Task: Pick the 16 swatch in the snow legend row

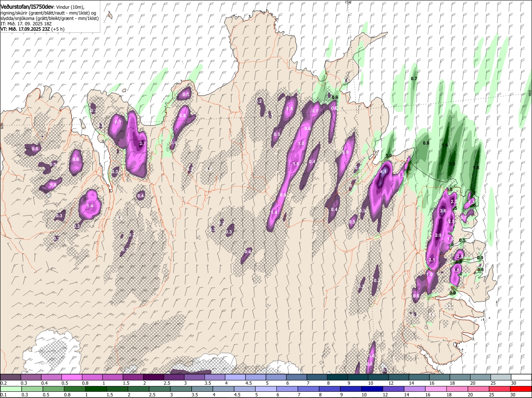Action: [439, 377]
